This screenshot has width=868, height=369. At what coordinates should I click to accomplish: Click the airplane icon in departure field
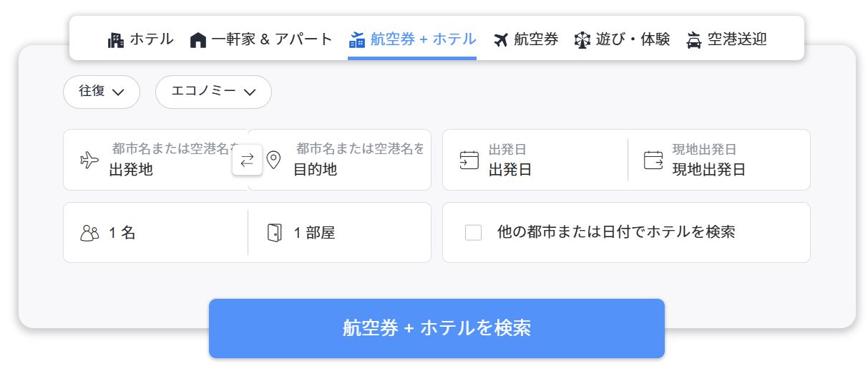(x=89, y=160)
